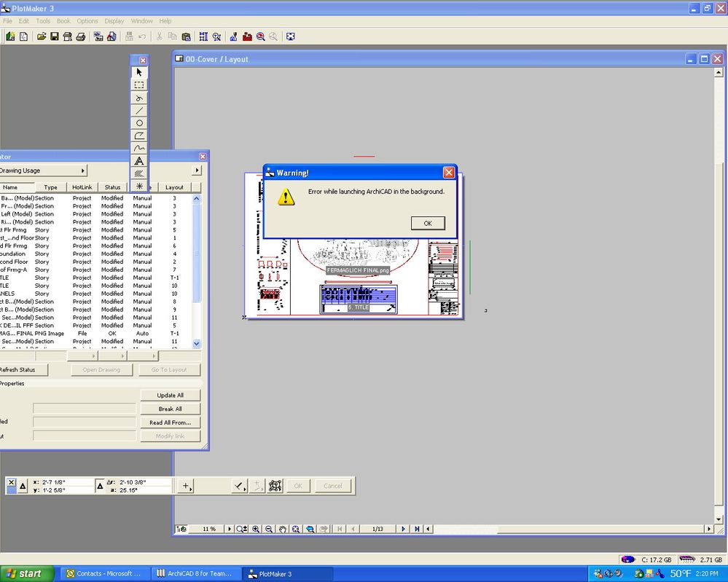Toggle the suspend groups icon in coordinate box
Image resolution: width=728 pixels, height=582 pixels.
(275, 486)
